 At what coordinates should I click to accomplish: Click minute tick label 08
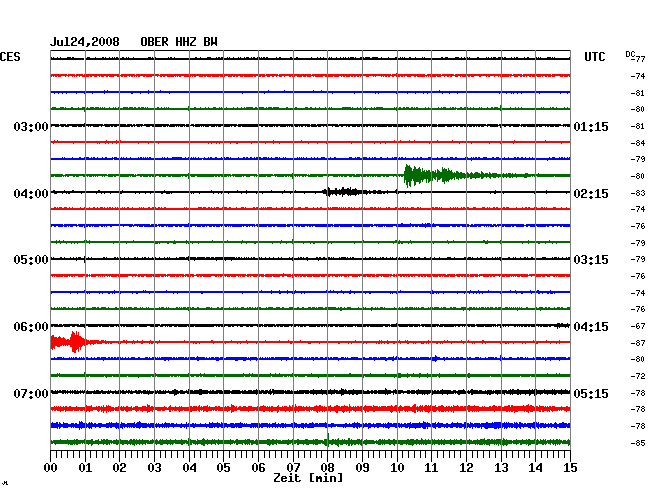click(x=327, y=467)
